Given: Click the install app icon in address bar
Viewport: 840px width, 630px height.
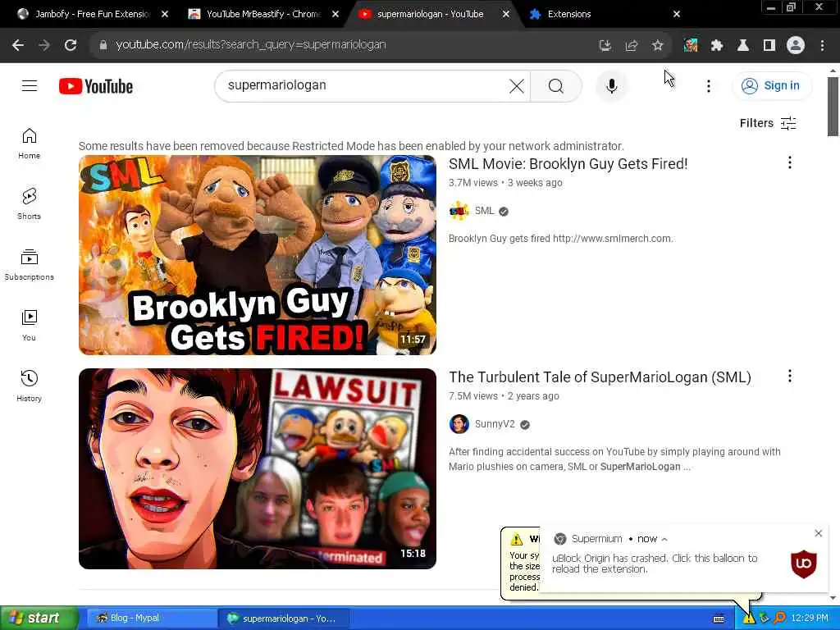Looking at the screenshot, I should tap(605, 46).
